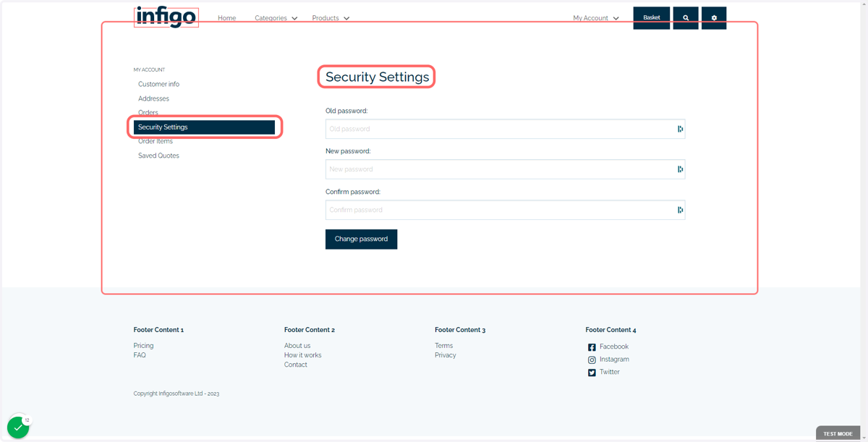Click the Facebook icon in footer
Image resolution: width=868 pixels, height=442 pixels.
[592, 347]
